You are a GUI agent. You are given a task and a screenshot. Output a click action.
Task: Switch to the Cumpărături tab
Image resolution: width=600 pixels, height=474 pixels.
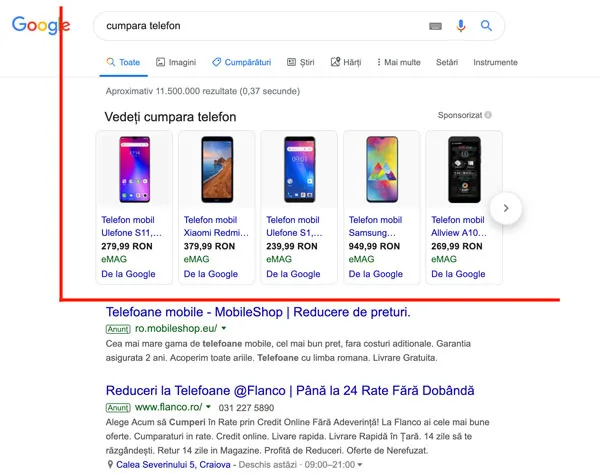(x=241, y=62)
